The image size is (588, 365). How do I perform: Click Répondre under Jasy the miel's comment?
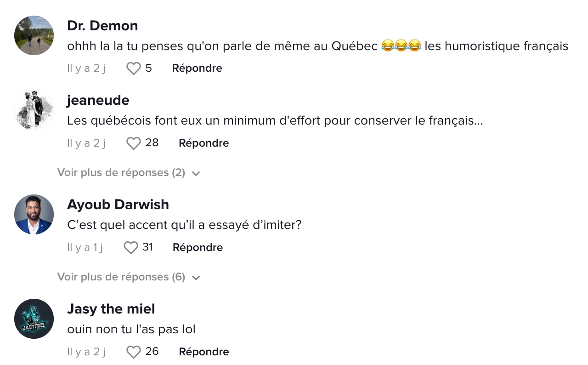point(204,352)
